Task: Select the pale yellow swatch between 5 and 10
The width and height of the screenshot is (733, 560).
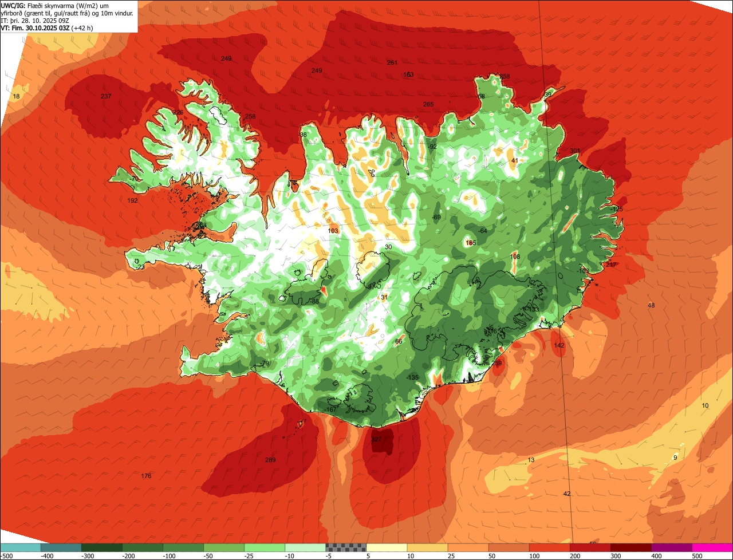Action: (387, 547)
